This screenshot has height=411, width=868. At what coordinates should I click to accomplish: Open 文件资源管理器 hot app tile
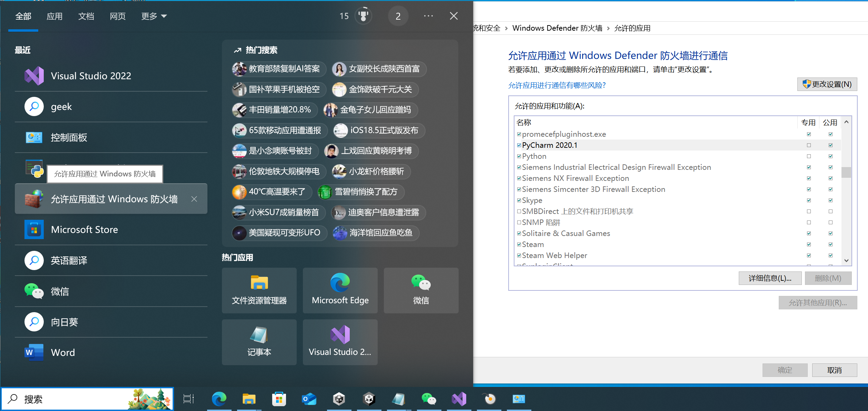pyautogui.click(x=259, y=290)
